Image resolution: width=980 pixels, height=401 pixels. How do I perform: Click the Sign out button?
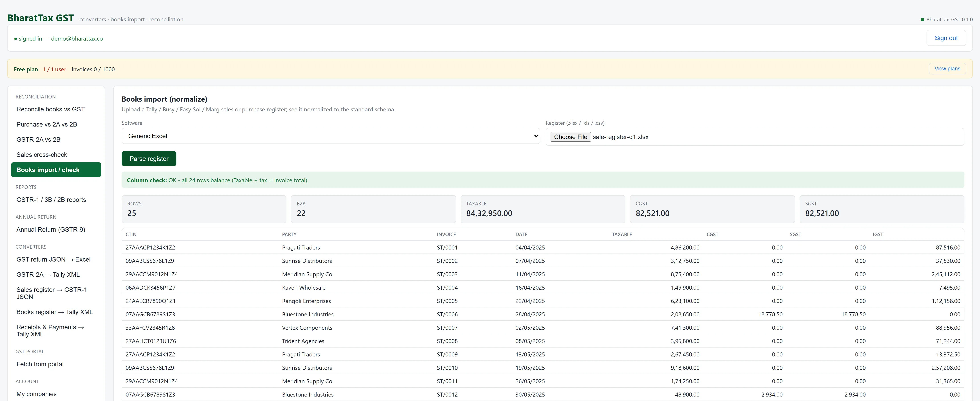946,38
